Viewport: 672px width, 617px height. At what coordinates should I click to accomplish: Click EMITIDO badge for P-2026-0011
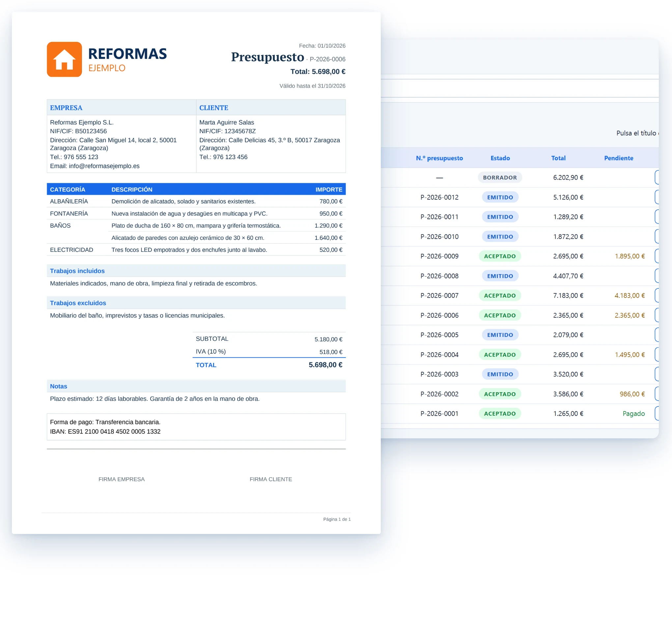(500, 217)
